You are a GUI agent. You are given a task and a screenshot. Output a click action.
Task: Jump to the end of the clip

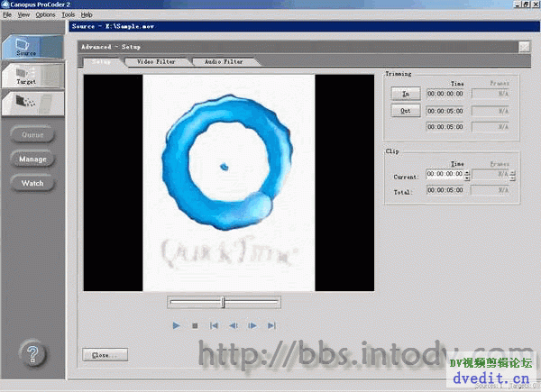click(x=271, y=325)
